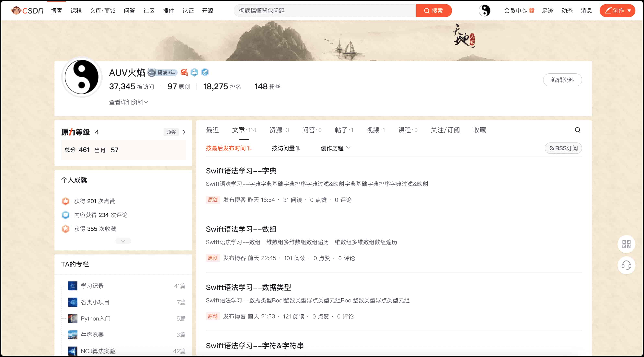Click the favorite badge icon beside 355 次收藏
Screen dimensions: 644x357
[x=66, y=229]
